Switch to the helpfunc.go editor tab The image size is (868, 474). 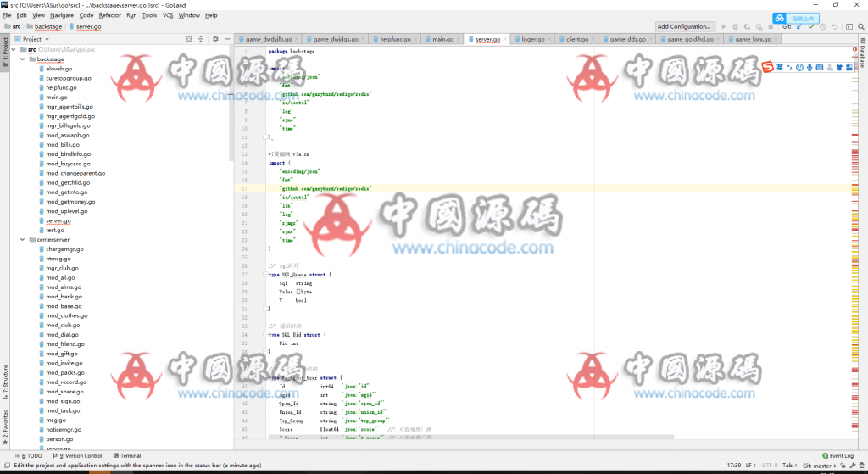click(395, 39)
